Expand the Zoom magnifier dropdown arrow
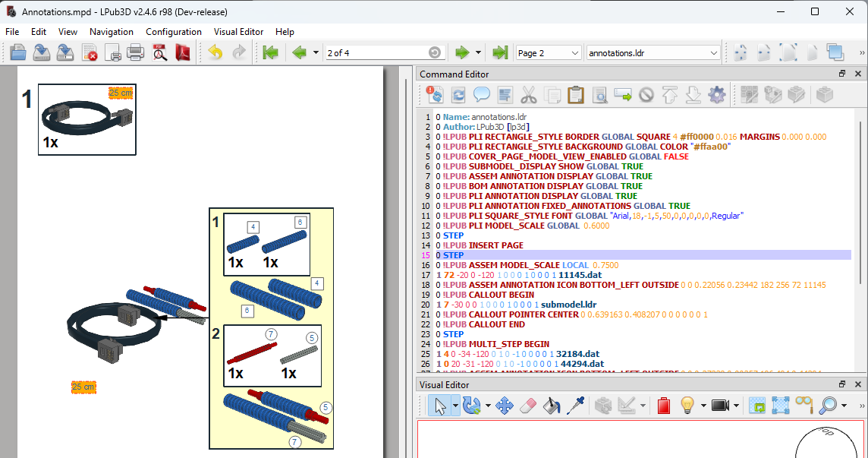 point(844,406)
